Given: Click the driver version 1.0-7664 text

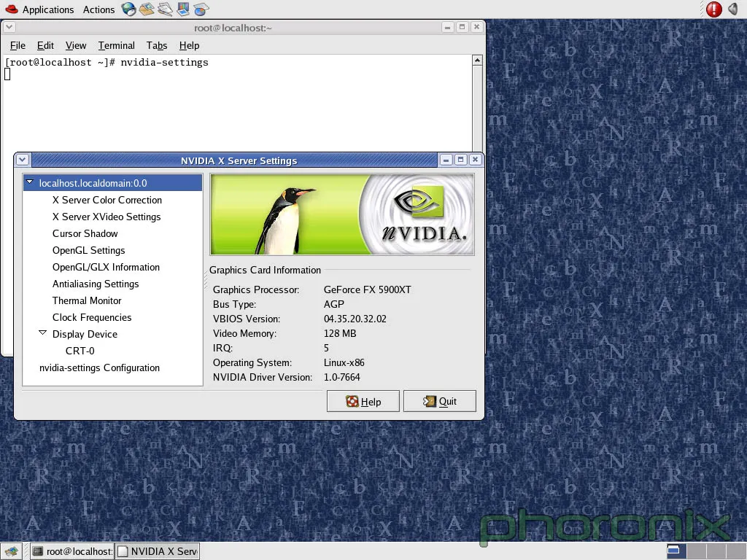Looking at the screenshot, I should click(341, 377).
